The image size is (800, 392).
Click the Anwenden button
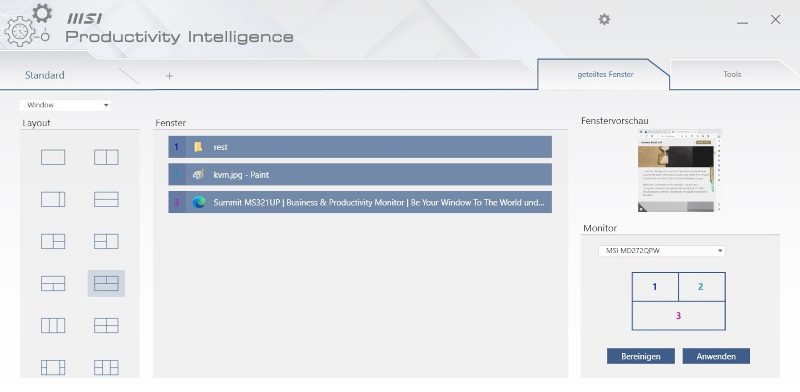point(716,356)
